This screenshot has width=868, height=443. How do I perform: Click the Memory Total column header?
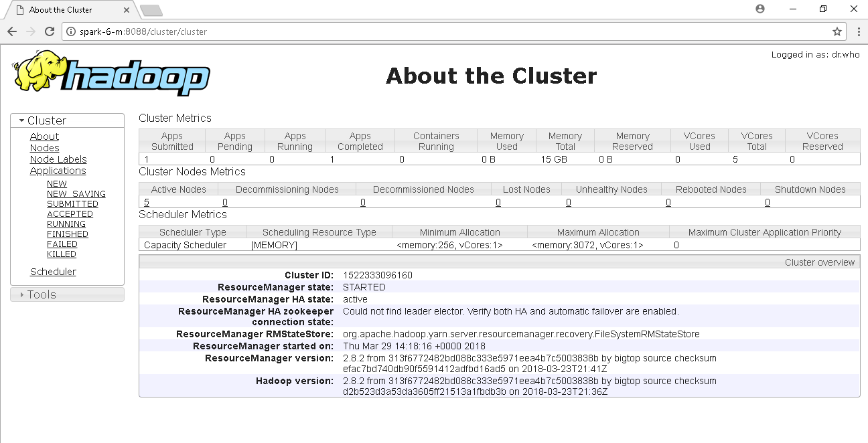click(565, 141)
